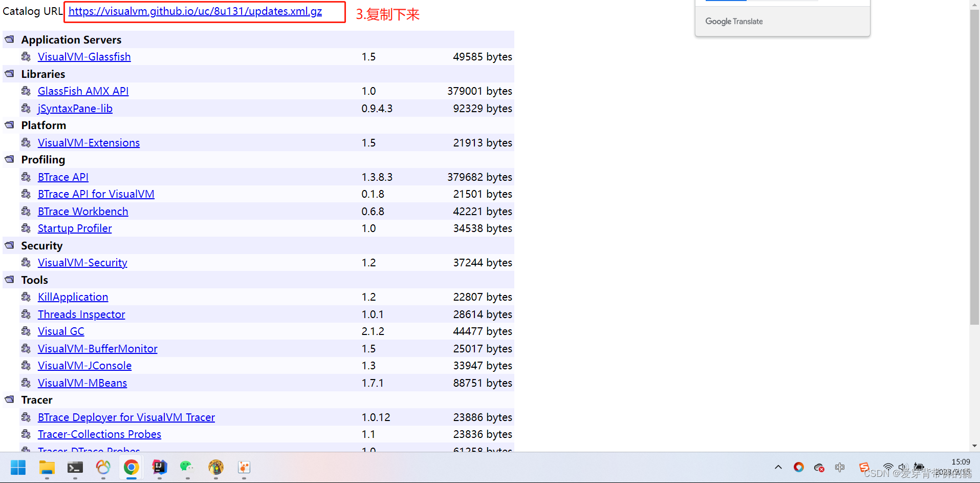Click the plugin icon beside Visual GC
The image size is (980, 483).
pos(26,331)
